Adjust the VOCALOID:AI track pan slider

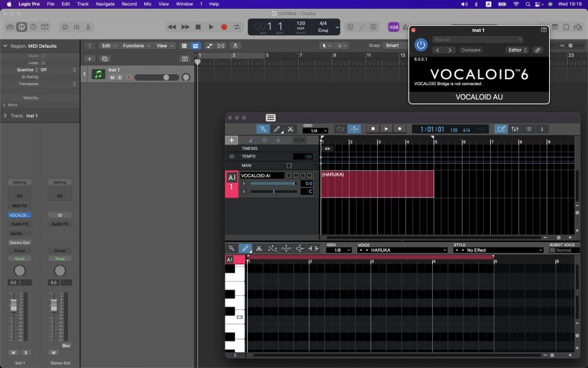click(274, 191)
